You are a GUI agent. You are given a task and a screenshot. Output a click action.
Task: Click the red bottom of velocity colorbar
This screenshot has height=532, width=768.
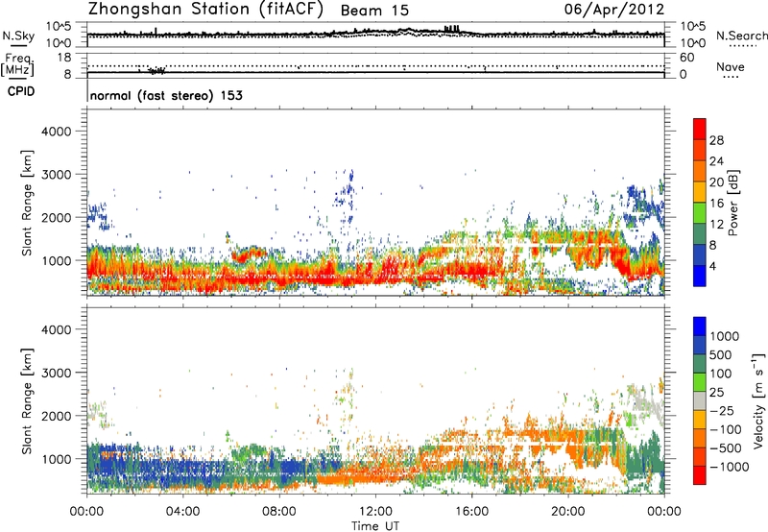pos(700,475)
